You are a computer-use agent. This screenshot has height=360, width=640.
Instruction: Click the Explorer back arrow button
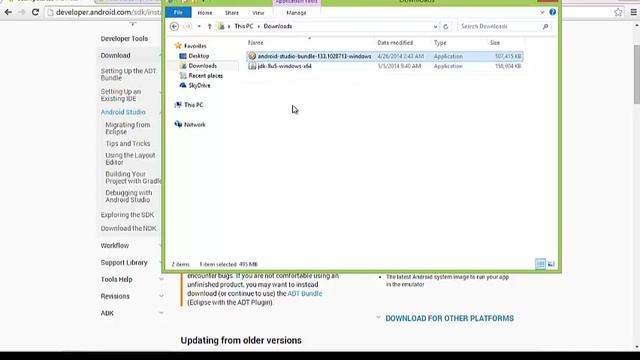(174, 27)
